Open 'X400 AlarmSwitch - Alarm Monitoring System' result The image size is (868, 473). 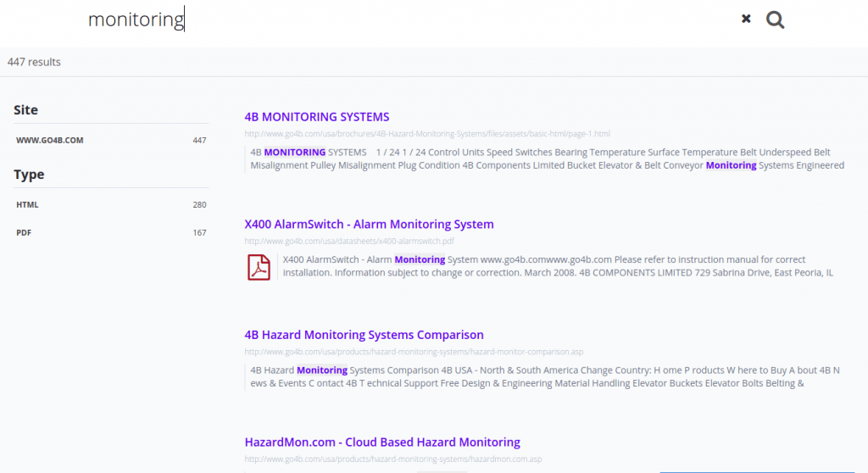click(370, 225)
